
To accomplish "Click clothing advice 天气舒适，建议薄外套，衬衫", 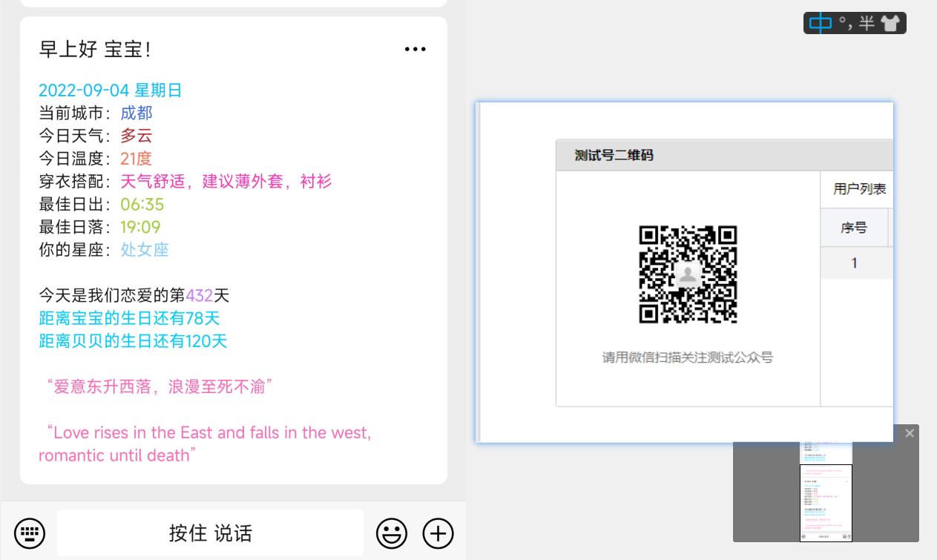I will click(226, 182).
